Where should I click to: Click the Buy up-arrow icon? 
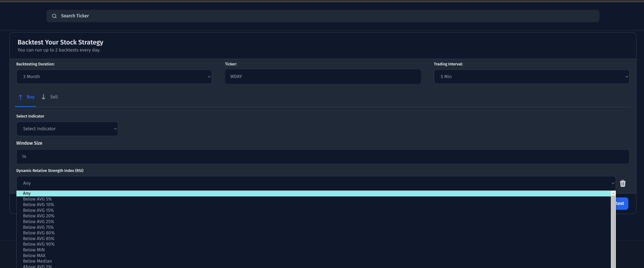[x=21, y=97]
